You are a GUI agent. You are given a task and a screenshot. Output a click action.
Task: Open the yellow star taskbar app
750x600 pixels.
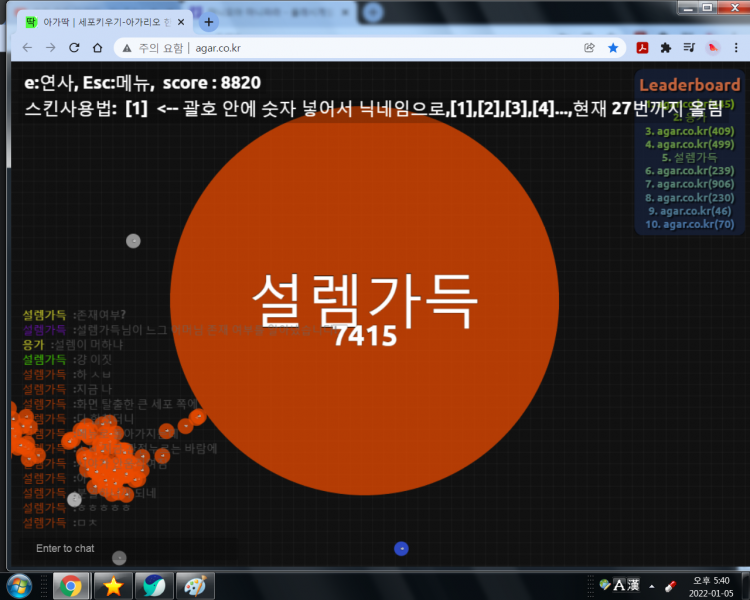tap(113, 586)
